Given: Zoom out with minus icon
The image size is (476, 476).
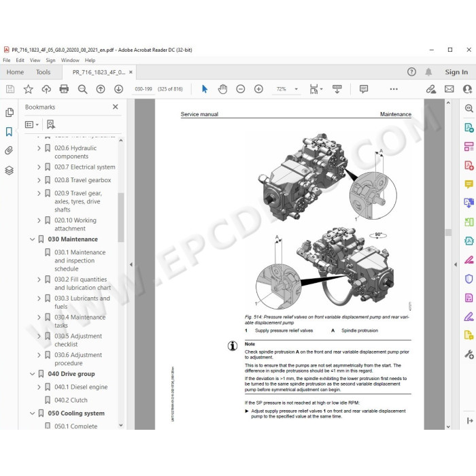Looking at the screenshot, I should [x=241, y=89].
